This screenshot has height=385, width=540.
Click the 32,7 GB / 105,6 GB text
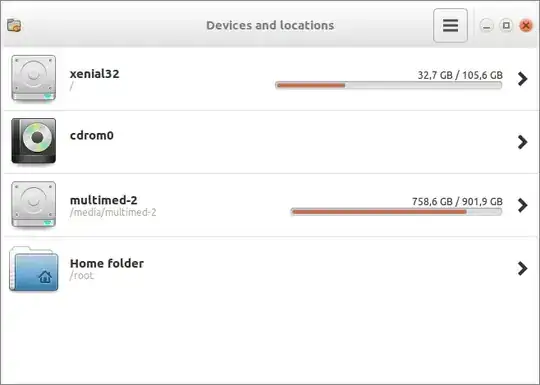[x=460, y=75]
